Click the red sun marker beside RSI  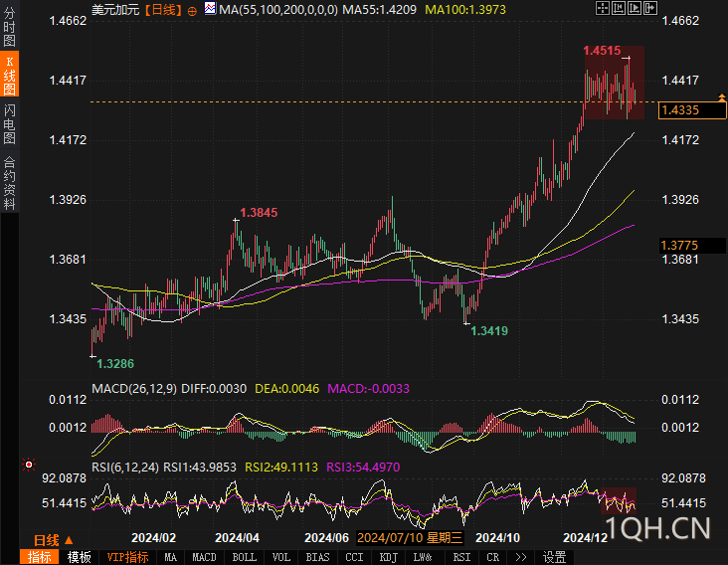[x=29, y=465]
